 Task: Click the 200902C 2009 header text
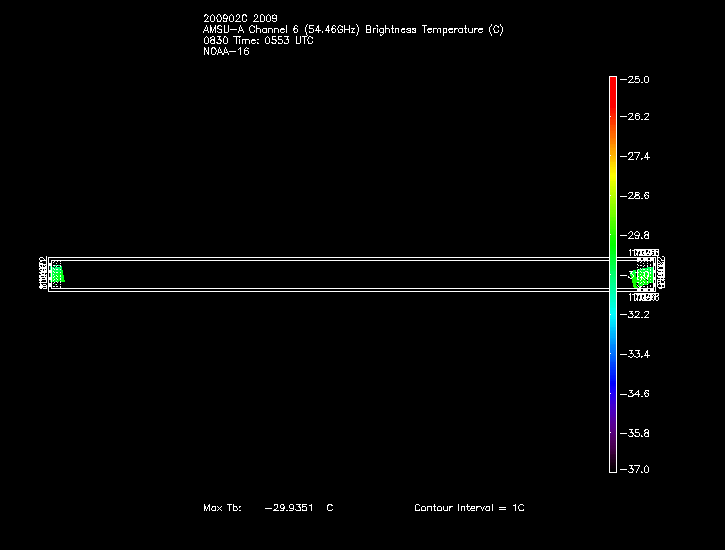pyautogui.click(x=240, y=19)
